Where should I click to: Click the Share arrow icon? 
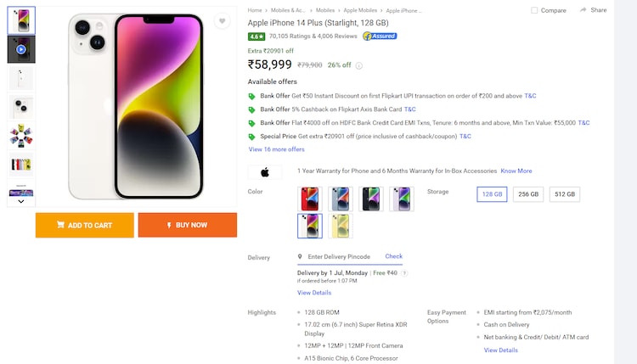pyautogui.click(x=583, y=10)
